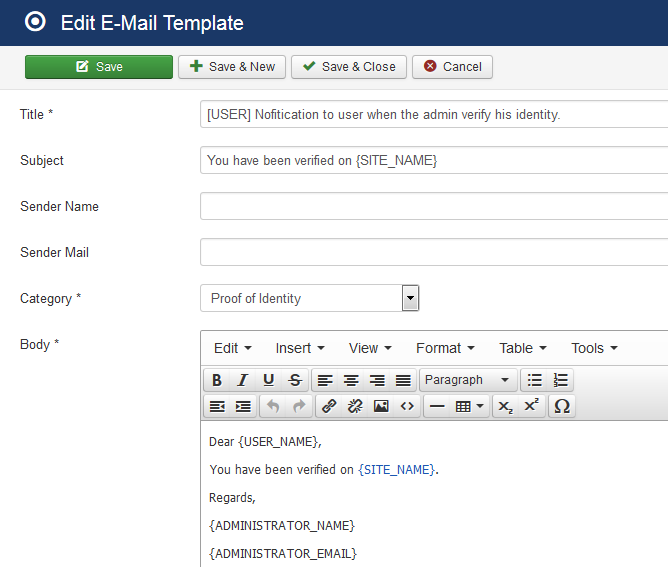This screenshot has width=668, height=567.
Task: Apply superscript formatting icon
Action: tap(532, 406)
